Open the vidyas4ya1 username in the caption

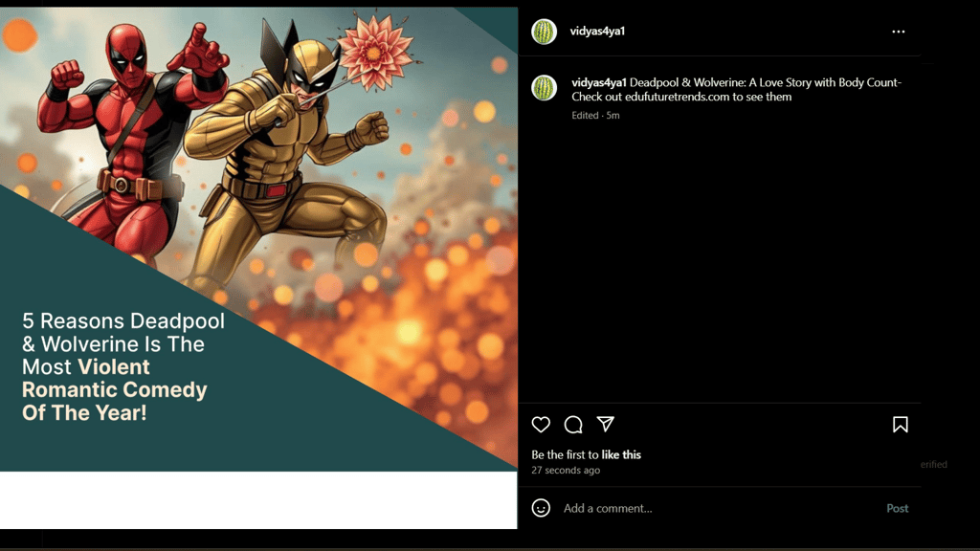599,82
